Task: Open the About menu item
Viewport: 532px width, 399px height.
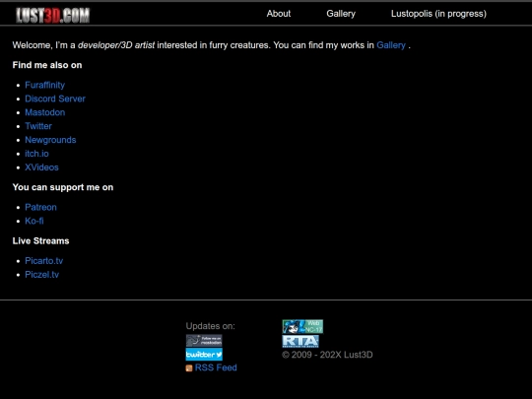Action: (279, 14)
